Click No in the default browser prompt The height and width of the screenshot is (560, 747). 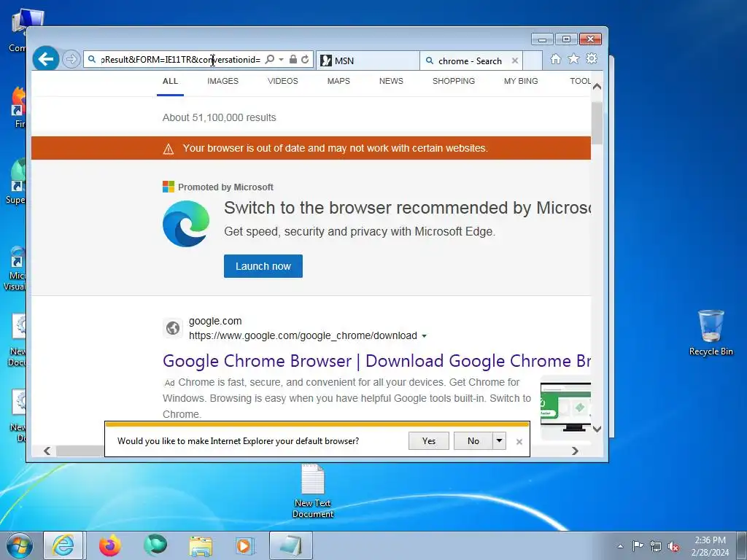click(x=473, y=441)
